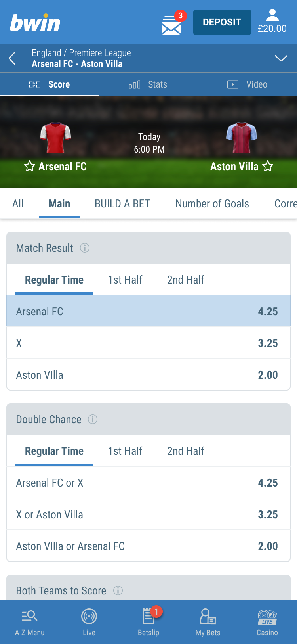Favorite Arsenal FC with star
This screenshot has height=644, width=297.
coord(30,166)
